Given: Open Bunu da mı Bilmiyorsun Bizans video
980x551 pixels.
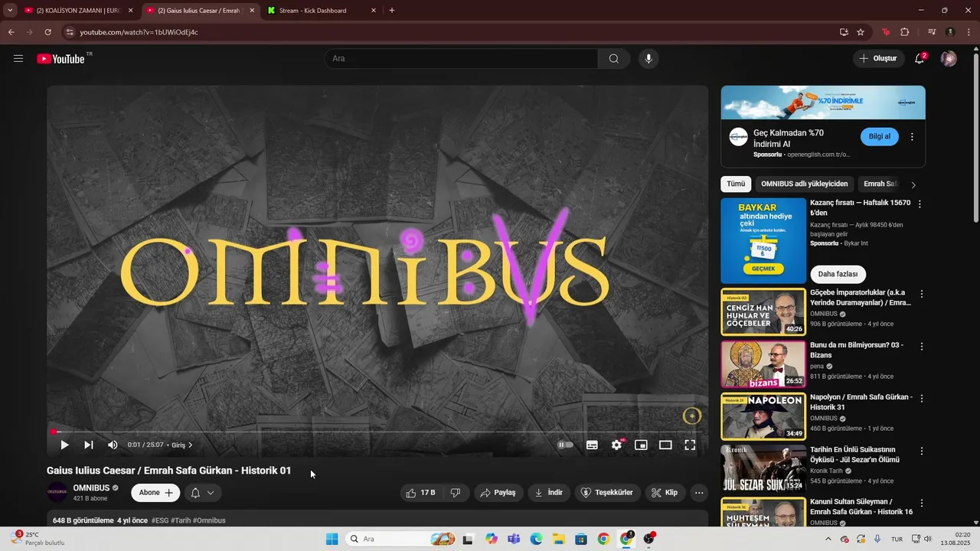Looking at the screenshot, I should tap(763, 364).
